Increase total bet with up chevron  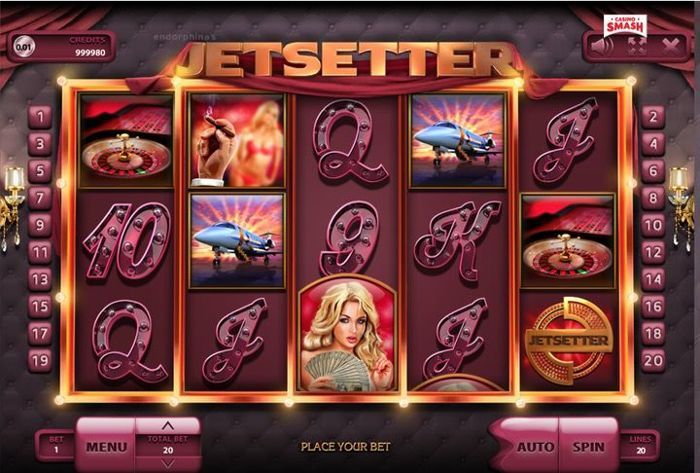click(167, 424)
